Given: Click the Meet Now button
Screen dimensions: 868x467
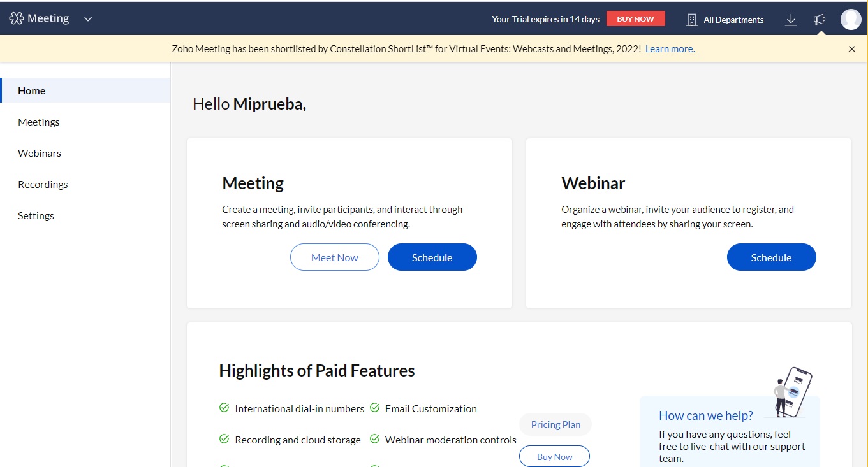Looking at the screenshot, I should 335,257.
